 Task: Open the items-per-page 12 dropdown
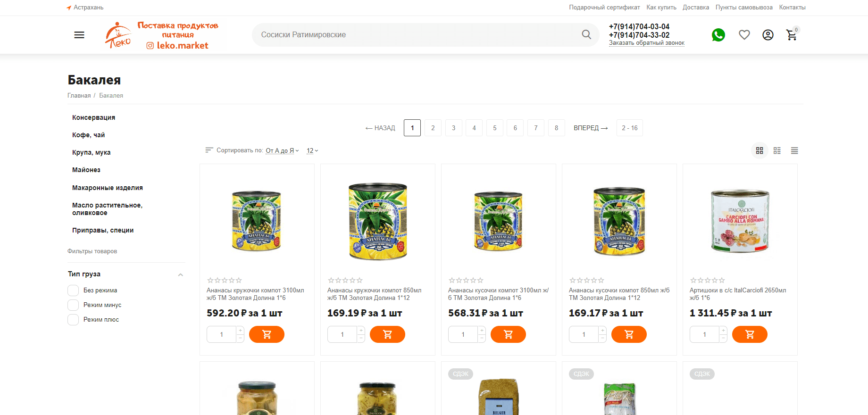pos(312,150)
